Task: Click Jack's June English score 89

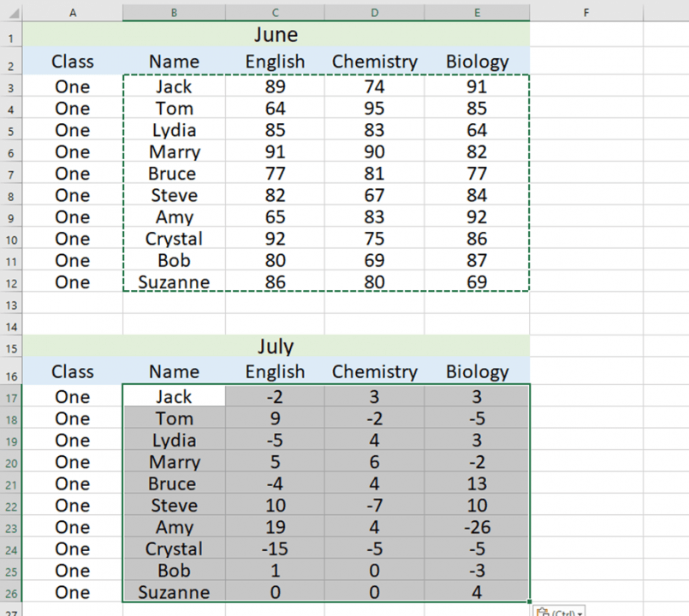Action: pyautogui.click(x=275, y=86)
